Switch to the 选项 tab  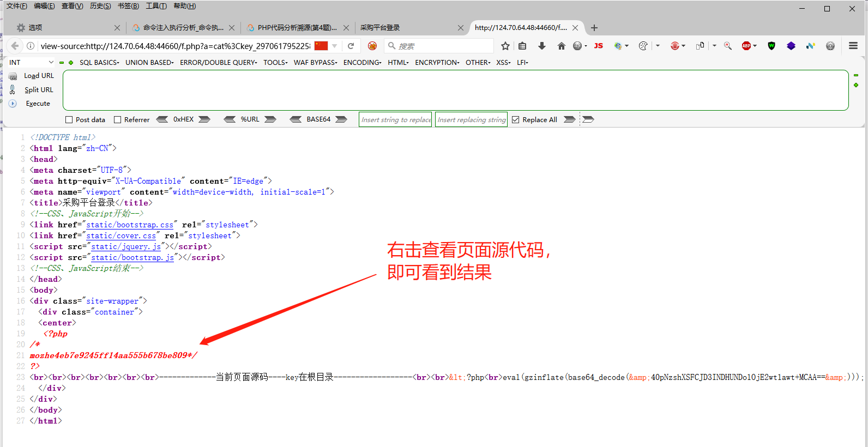(68, 27)
